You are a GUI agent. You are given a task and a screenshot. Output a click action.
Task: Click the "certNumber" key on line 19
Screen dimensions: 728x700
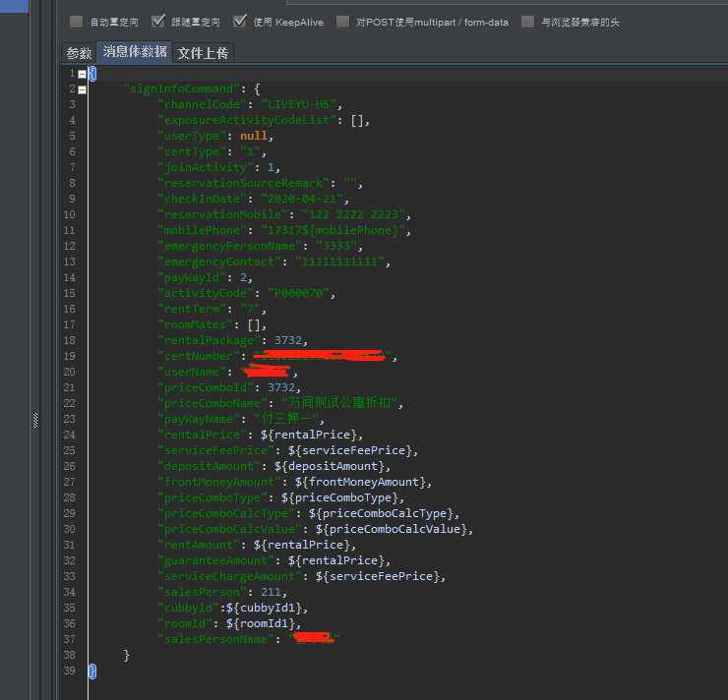199,356
